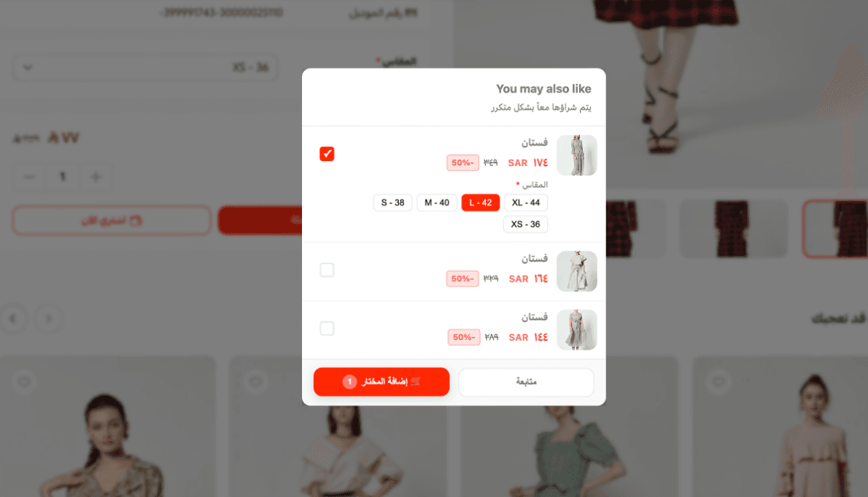Check the SAR 164 dress checkbox
Image resolution: width=868 pixels, height=497 pixels.
(x=327, y=270)
